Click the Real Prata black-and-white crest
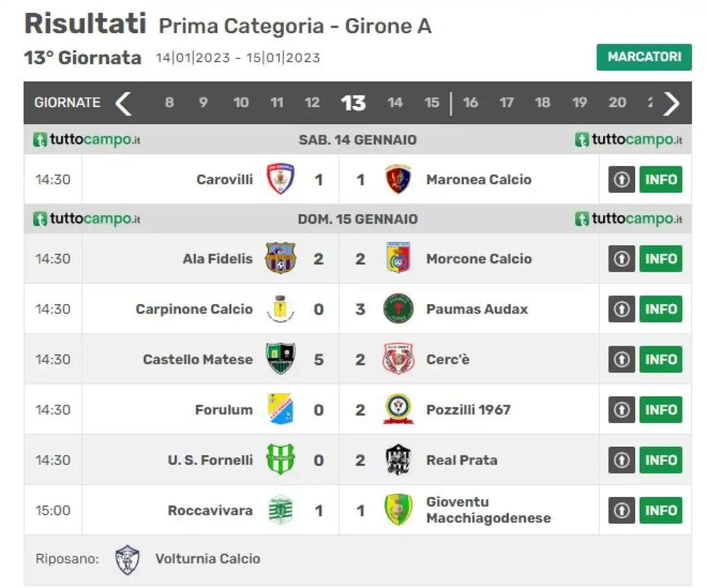Screen dimensions: 707x588 398,459
